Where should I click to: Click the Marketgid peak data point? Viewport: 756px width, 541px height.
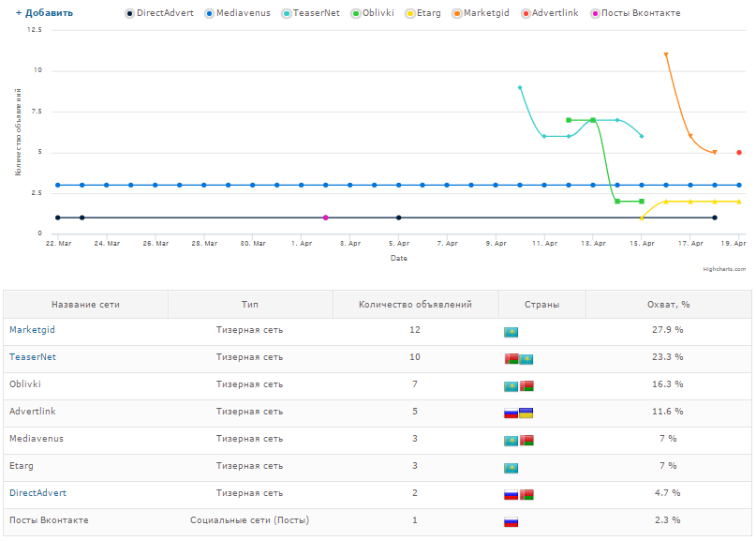click(x=666, y=54)
